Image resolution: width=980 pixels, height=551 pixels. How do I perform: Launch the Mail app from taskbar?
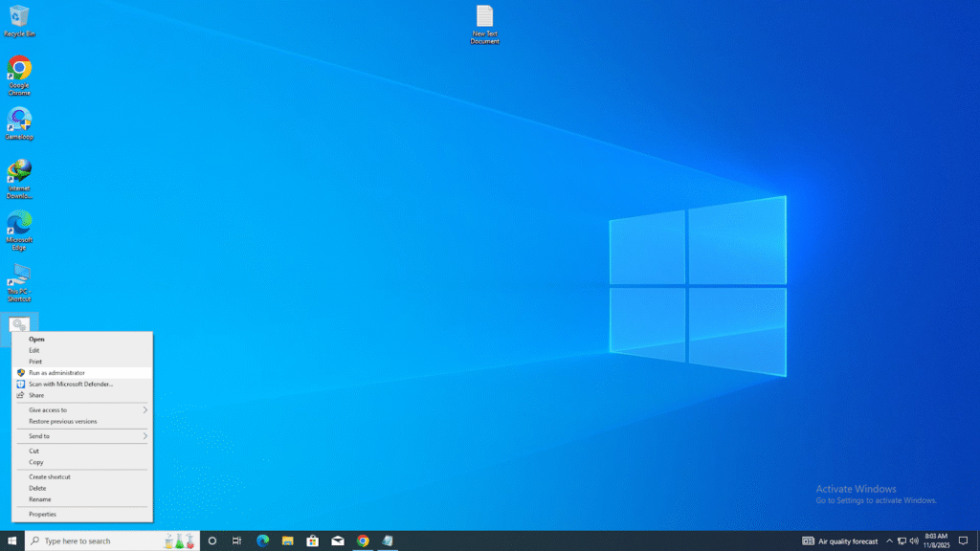pyautogui.click(x=338, y=540)
